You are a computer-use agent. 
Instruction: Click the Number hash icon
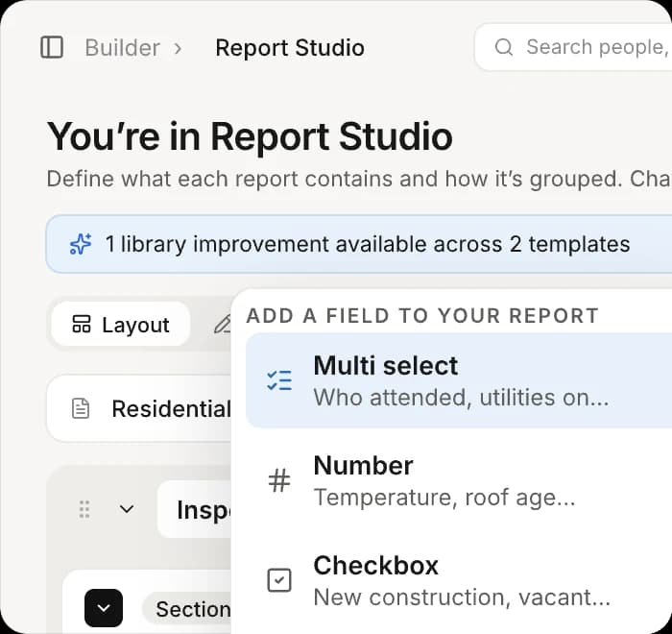click(x=279, y=480)
